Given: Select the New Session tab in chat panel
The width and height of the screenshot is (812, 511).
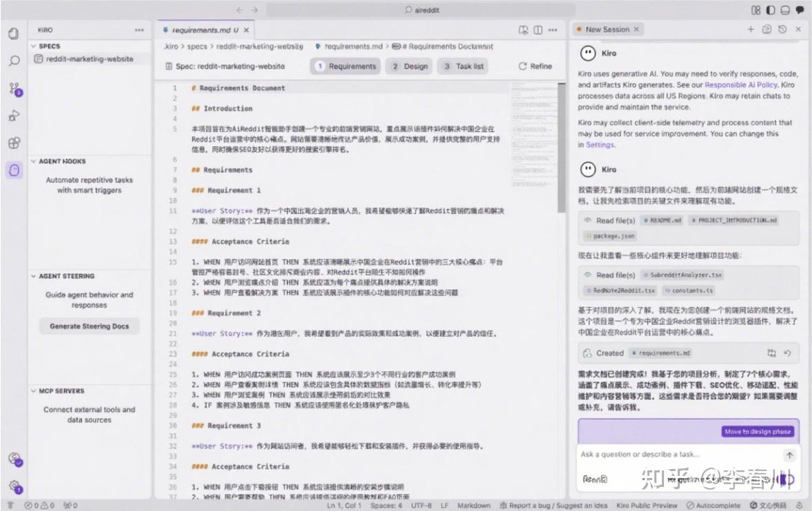Looking at the screenshot, I should click(606, 30).
